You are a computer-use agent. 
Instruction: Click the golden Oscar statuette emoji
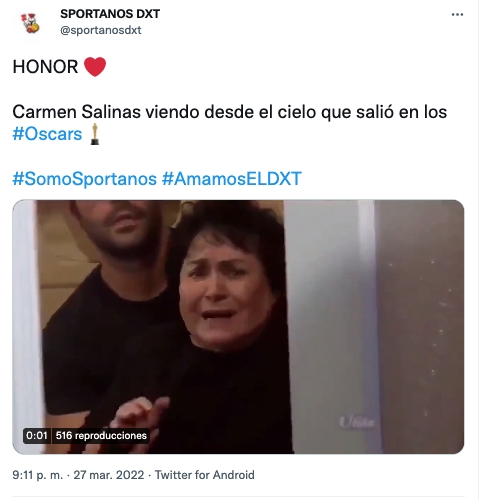pyautogui.click(x=95, y=134)
